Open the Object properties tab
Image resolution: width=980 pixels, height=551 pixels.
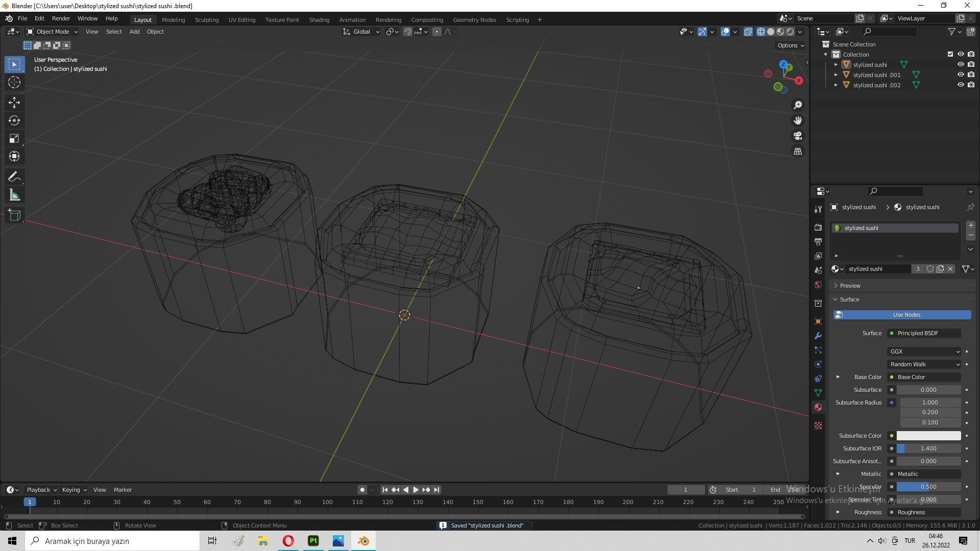coord(818,321)
